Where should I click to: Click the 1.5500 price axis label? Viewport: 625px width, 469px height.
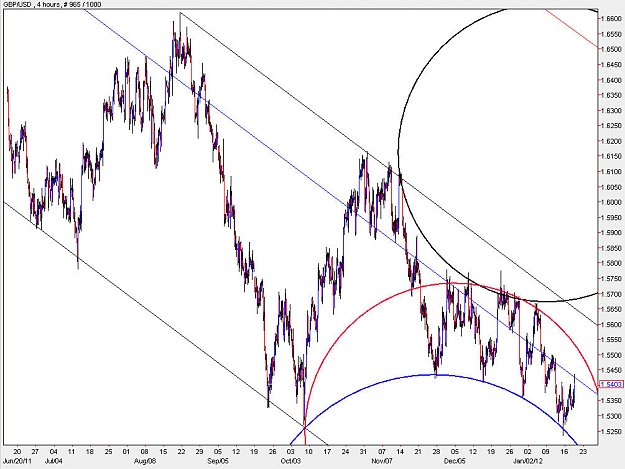pos(612,355)
